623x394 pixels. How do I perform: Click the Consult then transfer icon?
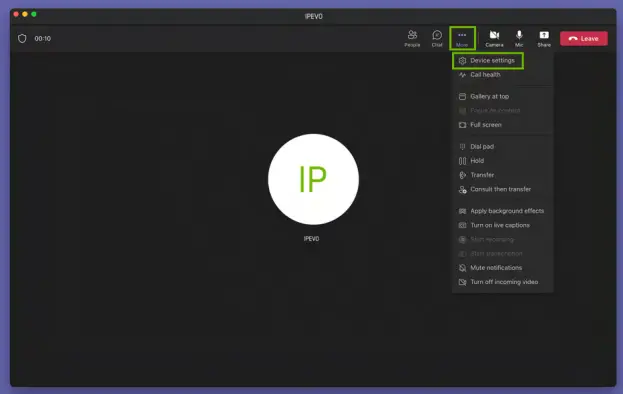coord(462,190)
